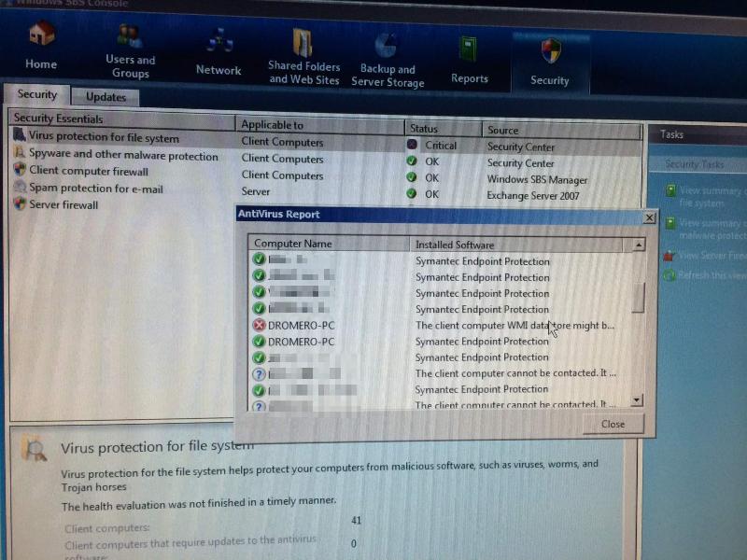Click the Refresh this view green icon

[669, 274]
